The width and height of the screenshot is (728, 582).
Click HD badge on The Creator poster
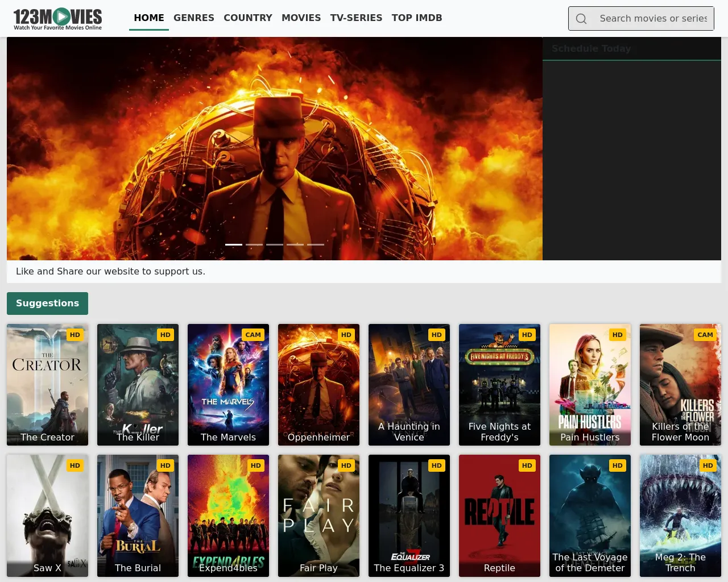tap(75, 335)
